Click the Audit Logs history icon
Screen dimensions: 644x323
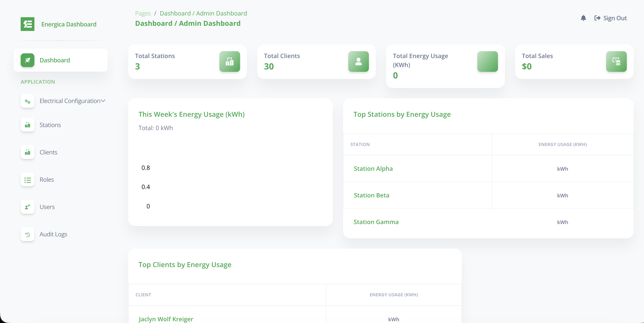28,234
